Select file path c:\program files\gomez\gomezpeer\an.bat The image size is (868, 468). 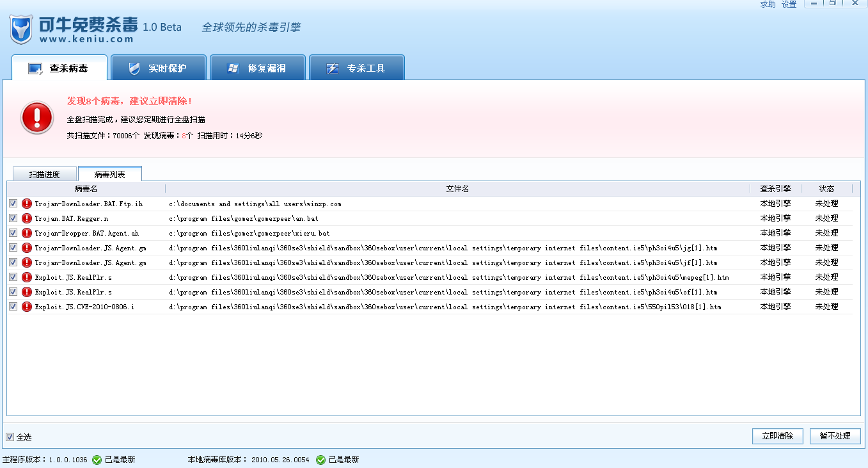pyautogui.click(x=244, y=218)
